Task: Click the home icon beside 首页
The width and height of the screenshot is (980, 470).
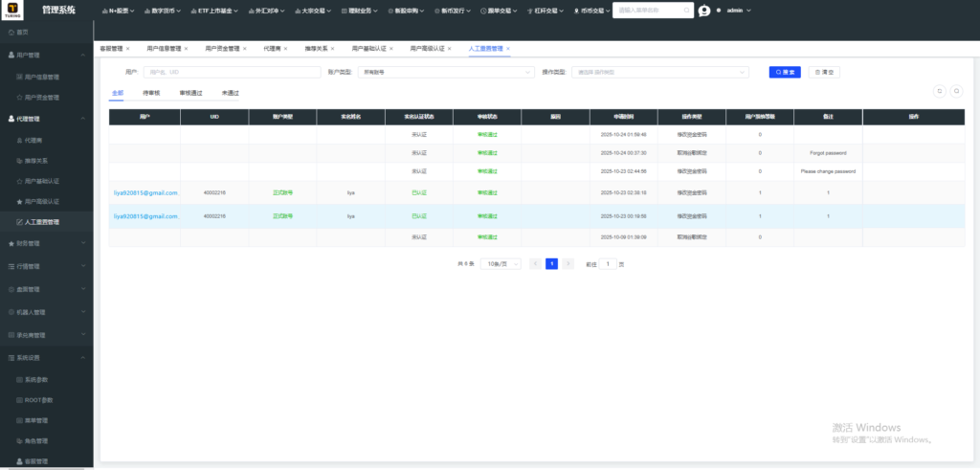Action: [x=11, y=32]
